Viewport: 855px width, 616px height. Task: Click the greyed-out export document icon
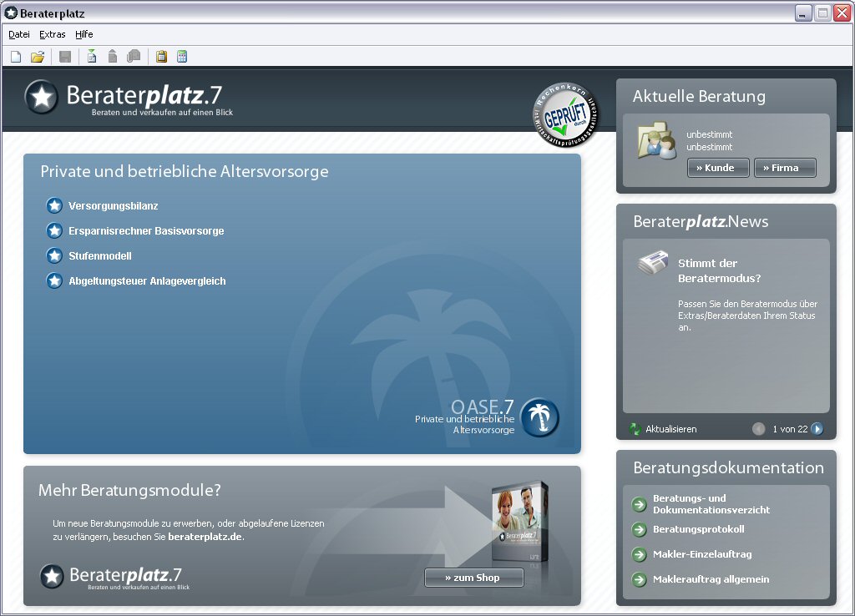pyautogui.click(x=113, y=56)
